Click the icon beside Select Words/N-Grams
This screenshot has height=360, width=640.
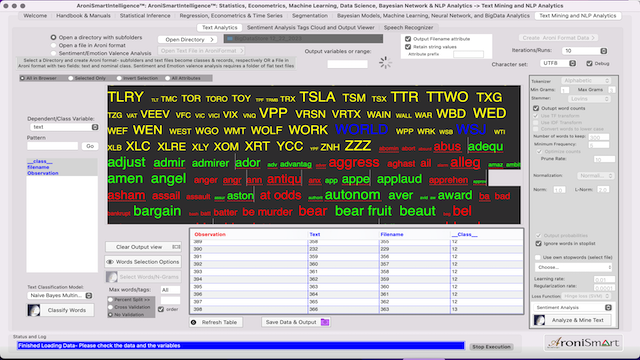click(x=111, y=277)
